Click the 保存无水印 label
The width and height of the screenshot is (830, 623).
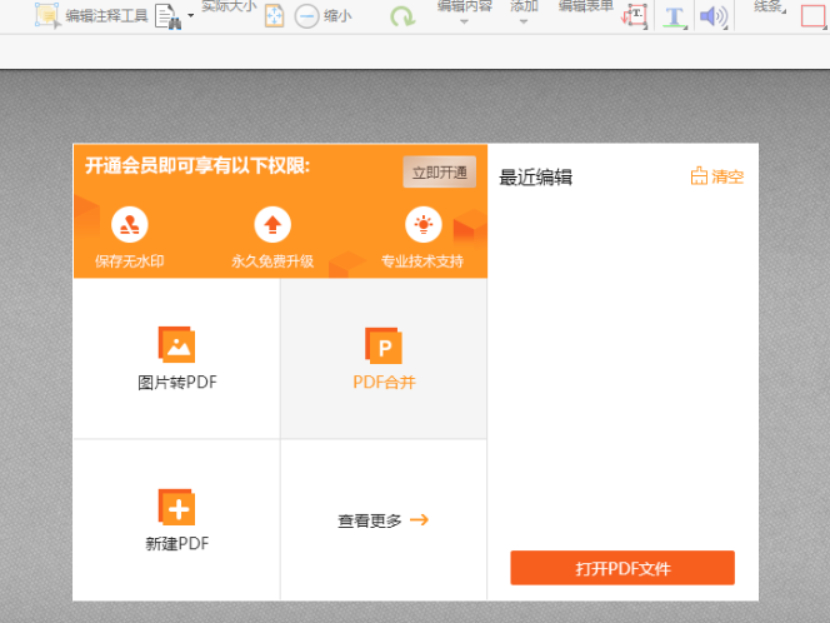click(130, 261)
